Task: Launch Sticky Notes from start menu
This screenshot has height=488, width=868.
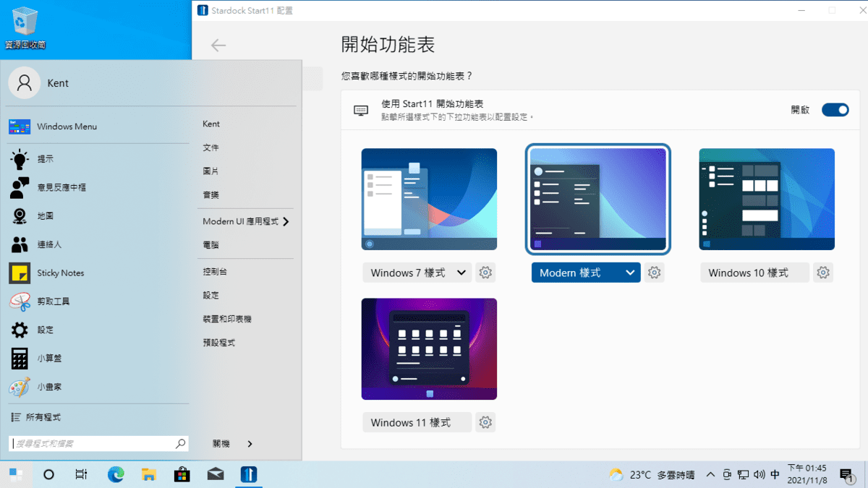Action: (x=61, y=273)
